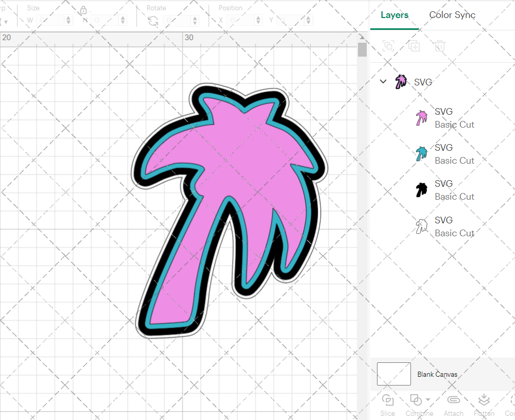Adjust the Width stepper arrows
The height and width of the screenshot is (420, 515).
[68, 21]
